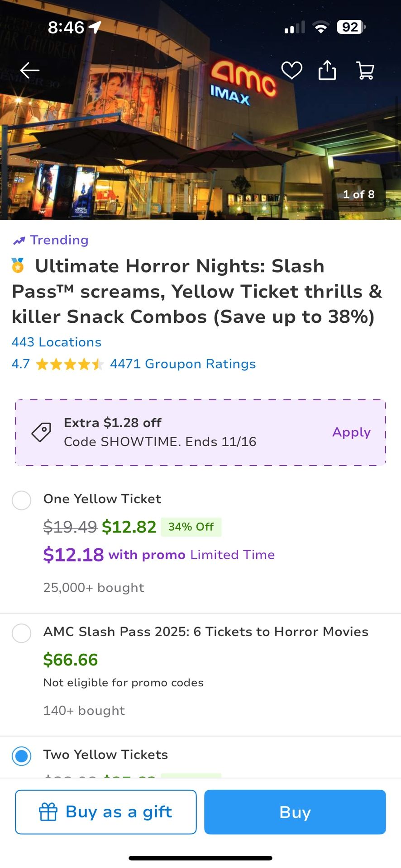Tap the 34% Off discount badge
This screenshot has width=401, height=868.
click(x=191, y=527)
